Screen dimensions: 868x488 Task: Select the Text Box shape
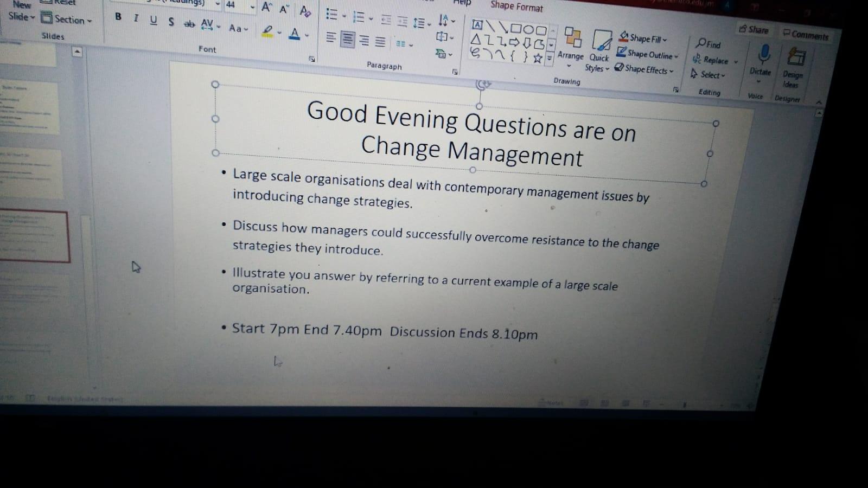477,24
